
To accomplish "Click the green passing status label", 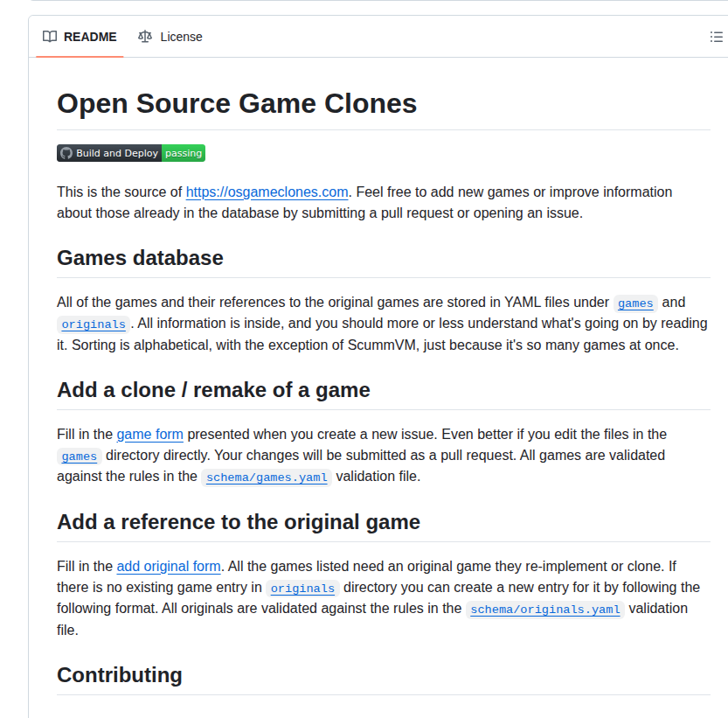I will pyautogui.click(x=183, y=153).
